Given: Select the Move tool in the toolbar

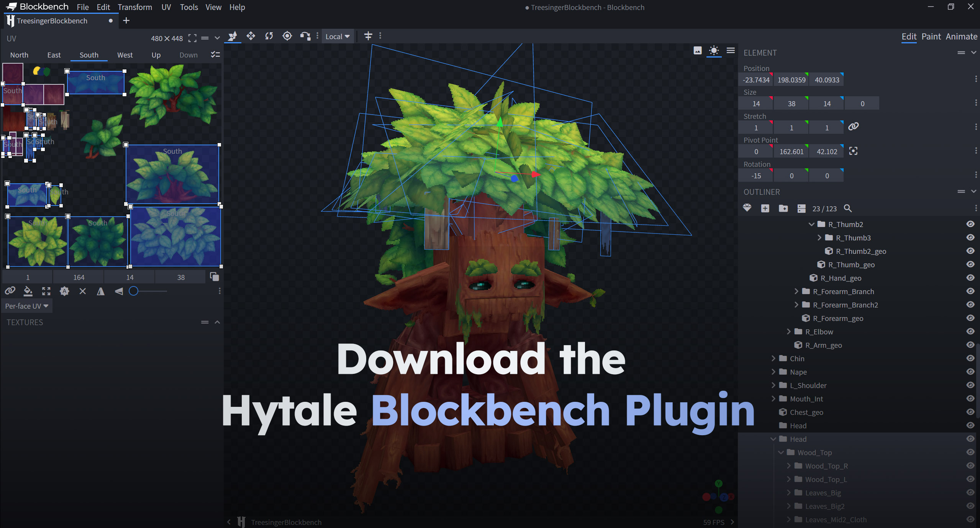Looking at the screenshot, I should pos(251,36).
